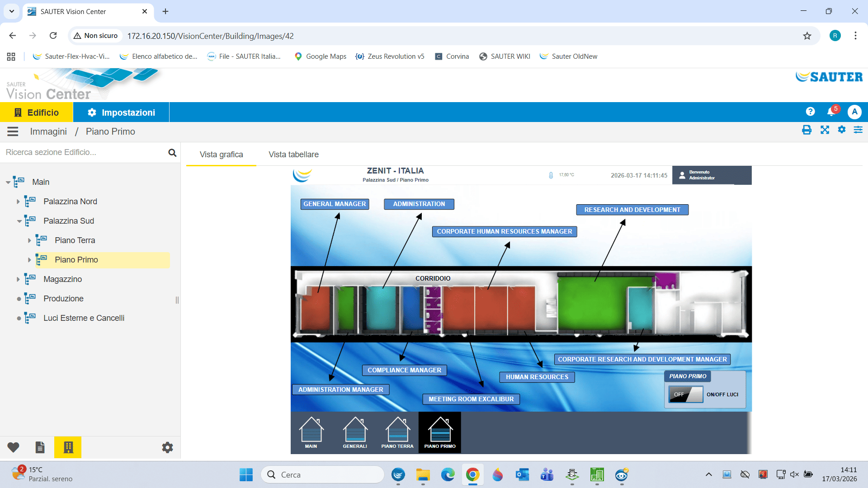Click the help question mark icon
The width and height of the screenshot is (868, 488).
[810, 112]
